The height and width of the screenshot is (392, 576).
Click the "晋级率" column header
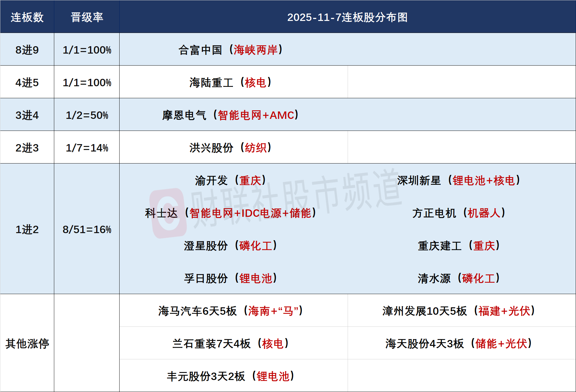tap(87, 17)
